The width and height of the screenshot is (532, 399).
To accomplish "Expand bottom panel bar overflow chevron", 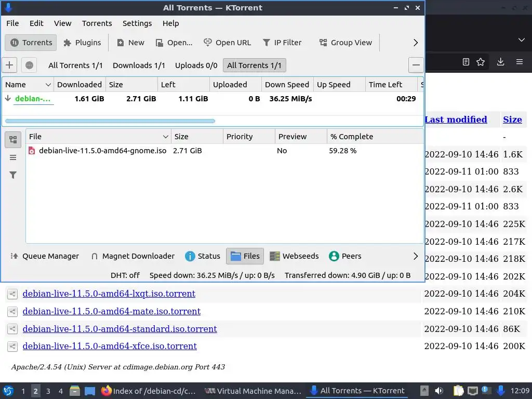I will [416, 256].
